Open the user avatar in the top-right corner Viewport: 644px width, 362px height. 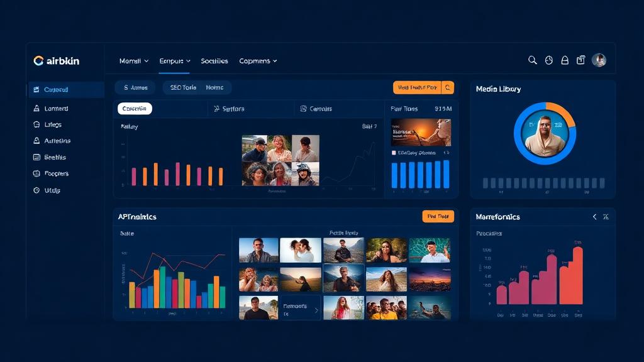point(599,60)
